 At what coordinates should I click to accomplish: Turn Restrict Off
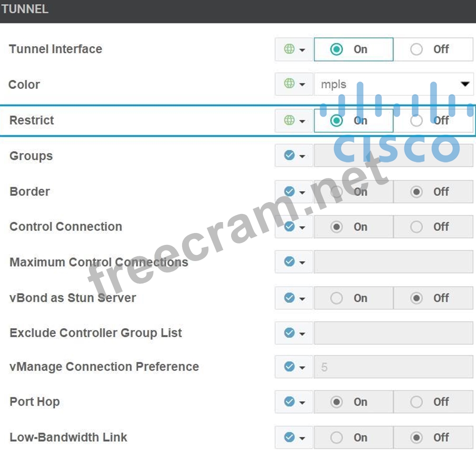click(x=417, y=121)
